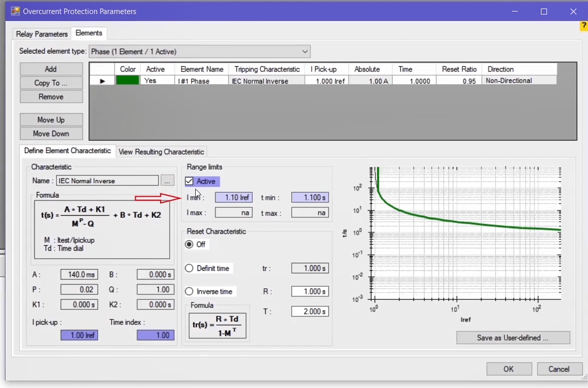Switch to Relay Parameters tab
Image resolution: width=588 pixels, height=388 pixels.
42,34
